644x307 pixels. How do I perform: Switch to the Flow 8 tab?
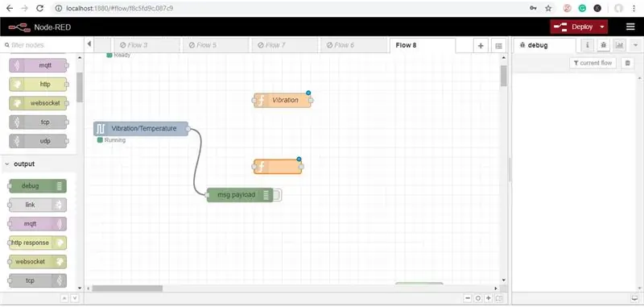click(x=422, y=45)
